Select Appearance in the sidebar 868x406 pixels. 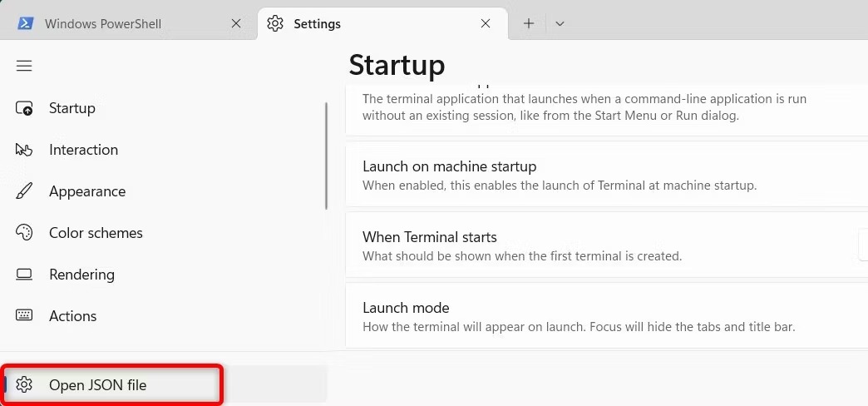coord(165,191)
